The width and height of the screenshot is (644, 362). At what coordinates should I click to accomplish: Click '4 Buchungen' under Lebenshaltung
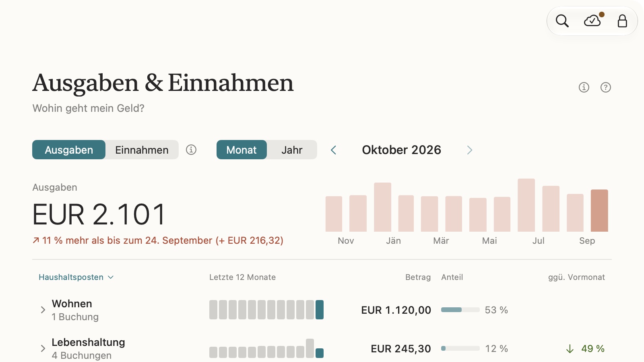pos(82,356)
